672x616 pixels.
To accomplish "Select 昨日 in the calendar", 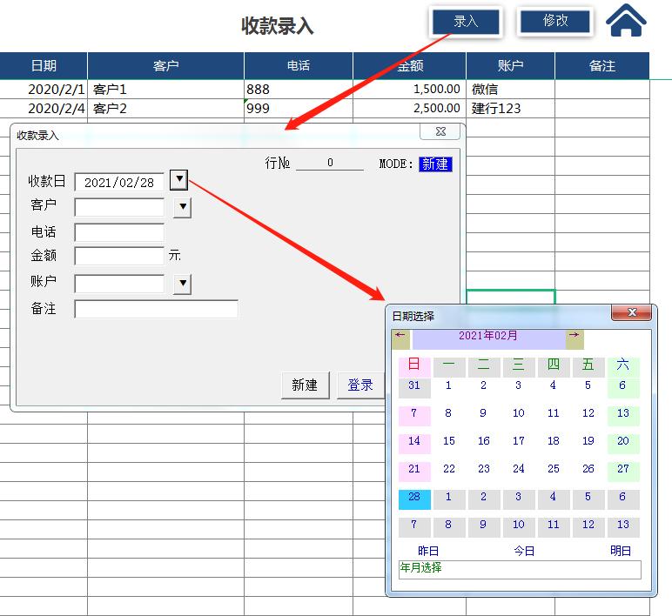I will (x=428, y=551).
